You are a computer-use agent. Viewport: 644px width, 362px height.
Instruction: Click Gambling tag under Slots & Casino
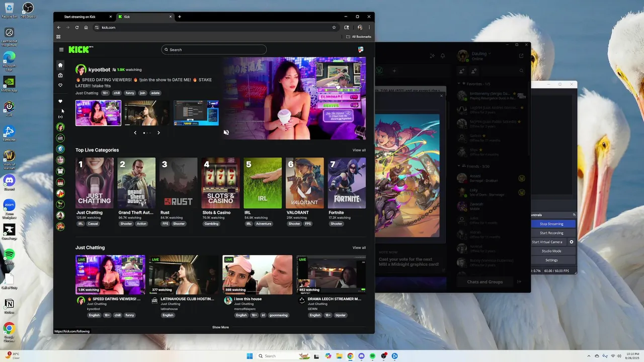tap(211, 224)
